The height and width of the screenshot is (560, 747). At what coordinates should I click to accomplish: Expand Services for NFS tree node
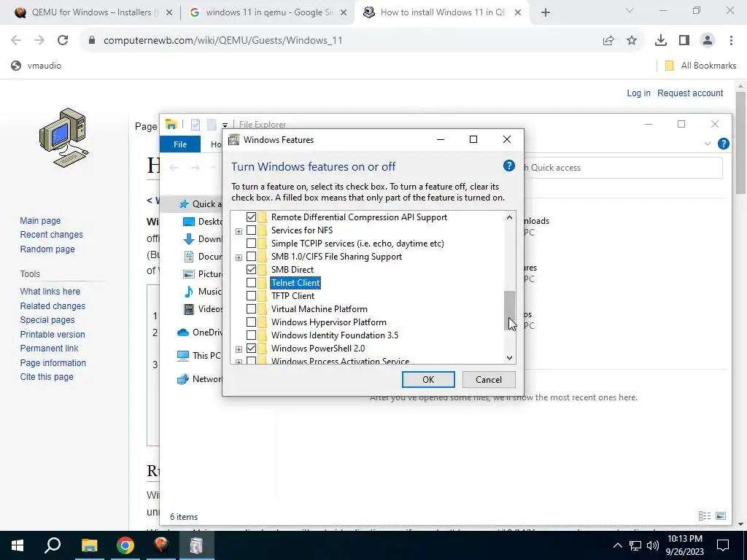239,231
